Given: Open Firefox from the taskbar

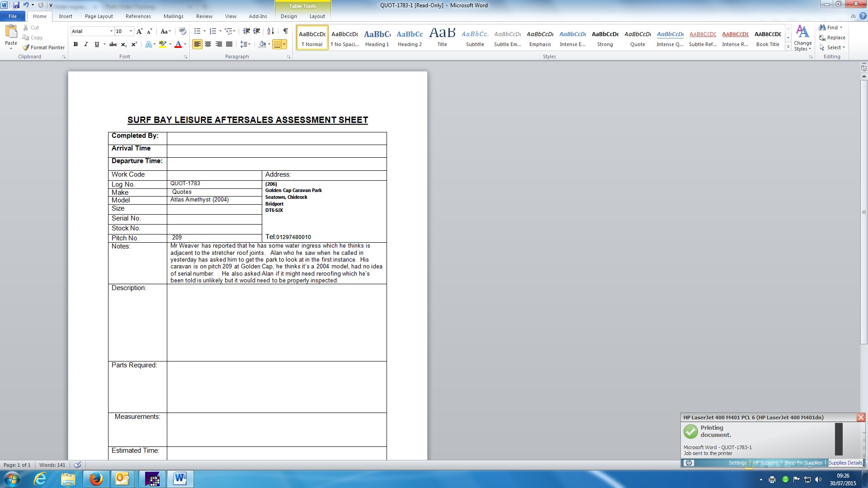Looking at the screenshot, I should (96, 479).
